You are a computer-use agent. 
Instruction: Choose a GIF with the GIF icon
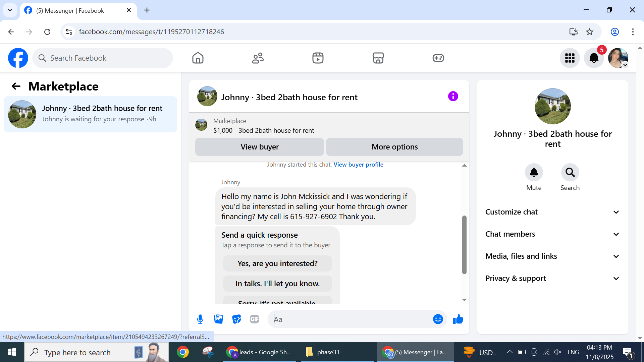(x=255, y=319)
